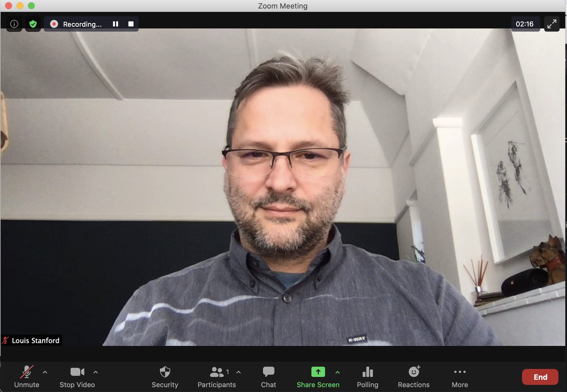The height and width of the screenshot is (392, 567).
Task: Click the muted microphone icon beside Louis Stanford
Action: 5,340
